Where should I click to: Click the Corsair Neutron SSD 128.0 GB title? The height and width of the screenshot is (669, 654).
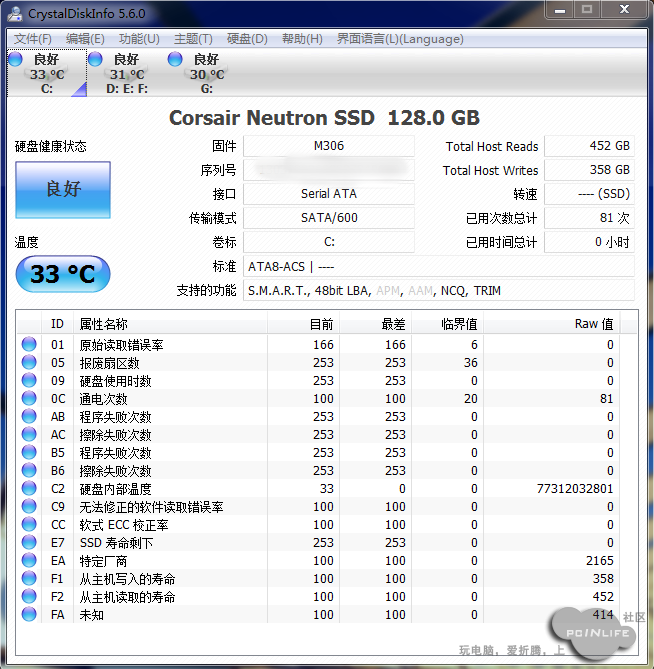pos(324,118)
